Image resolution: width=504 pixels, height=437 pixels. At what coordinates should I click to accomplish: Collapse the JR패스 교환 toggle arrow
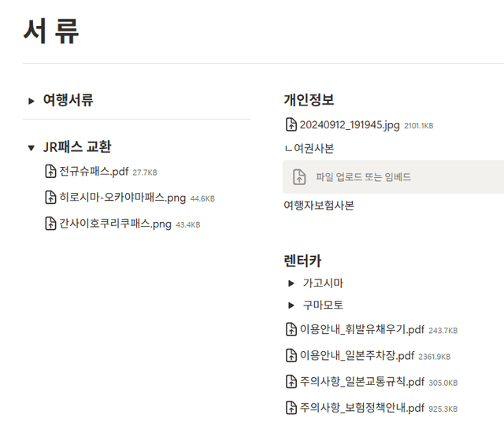tap(31, 147)
